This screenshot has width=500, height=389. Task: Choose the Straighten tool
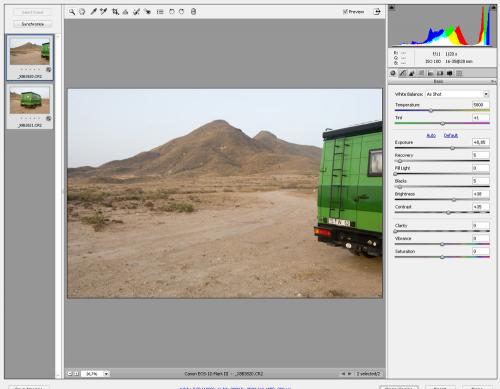coord(125,12)
